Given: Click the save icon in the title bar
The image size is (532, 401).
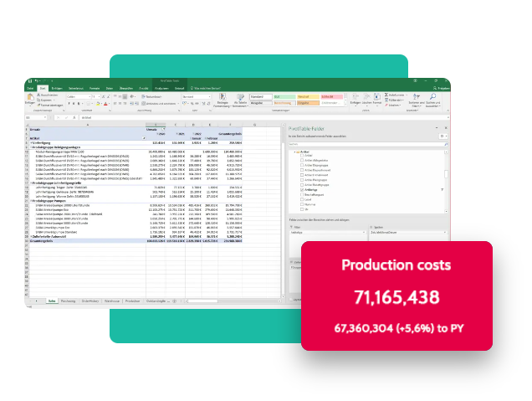Looking at the screenshot, I should pyautogui.click(x=30, y=81).
